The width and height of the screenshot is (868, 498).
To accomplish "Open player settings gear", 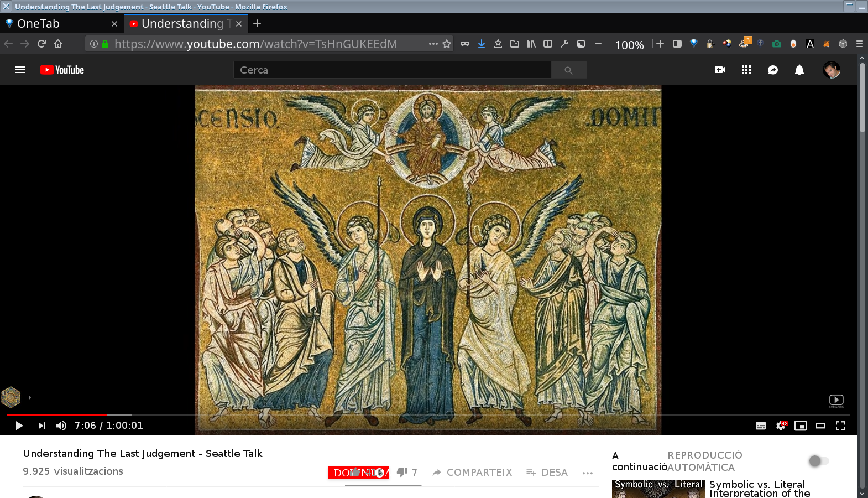I will (x=781, y=426).
